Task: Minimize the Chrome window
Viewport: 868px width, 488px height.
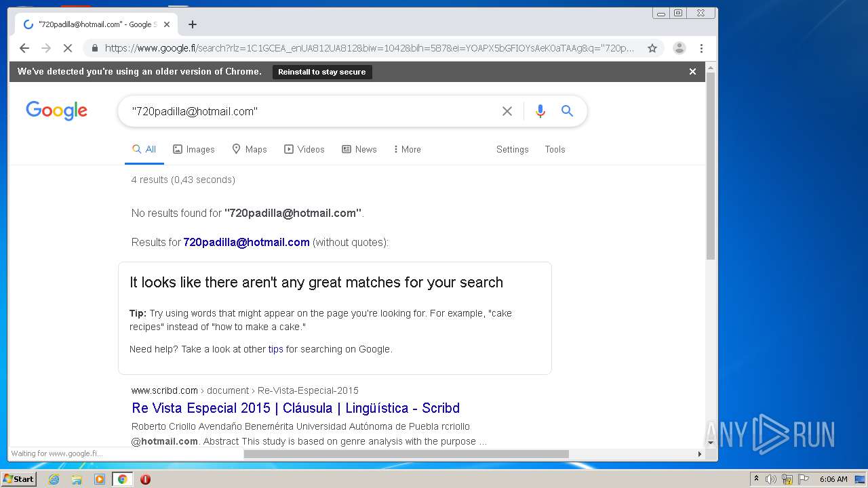Action: click(x=661, y=13)
